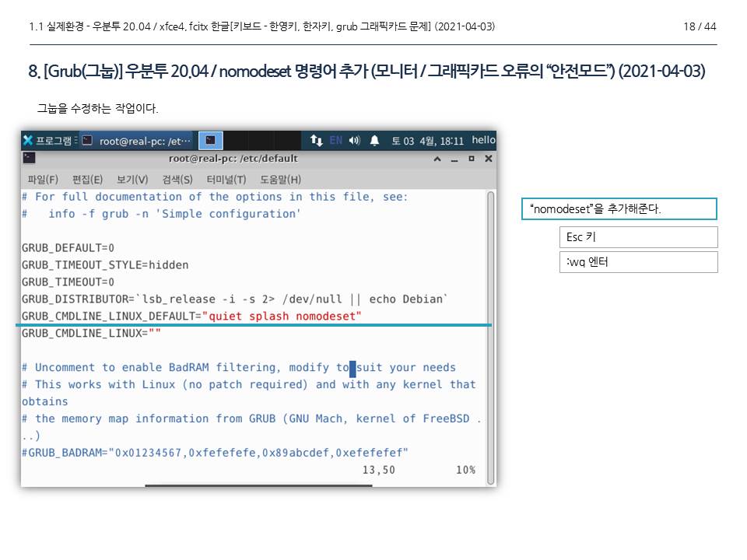The height and width of the screenshot is (560, 747).
Task: Open the notification bell icon
Action: 374,141
